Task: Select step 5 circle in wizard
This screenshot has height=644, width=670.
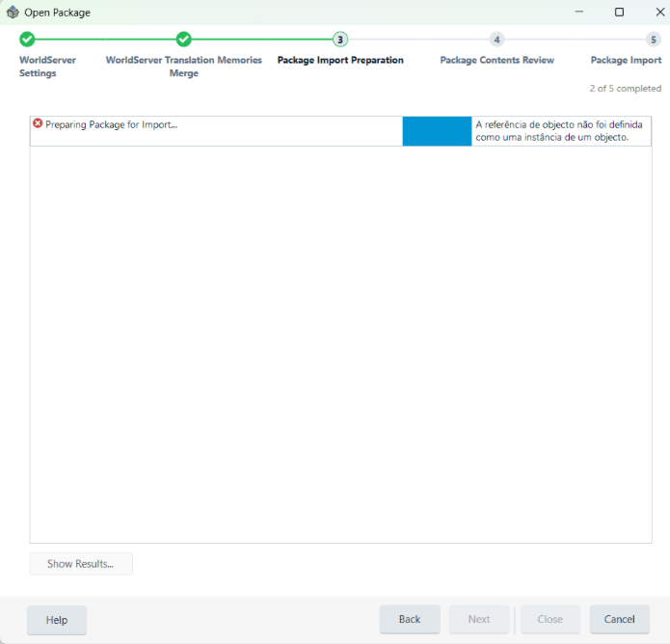Action: pyautogui.click(x=654, y=40)
